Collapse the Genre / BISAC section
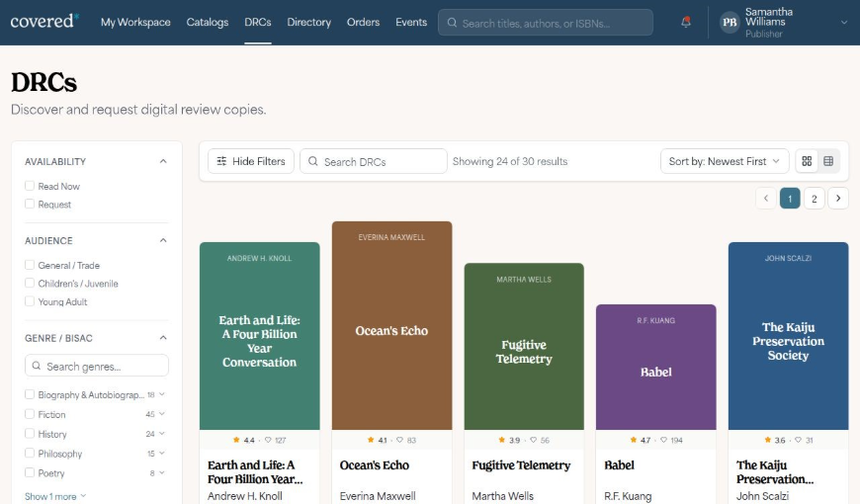Screen dimensions: 860x504 coord(163,338)
